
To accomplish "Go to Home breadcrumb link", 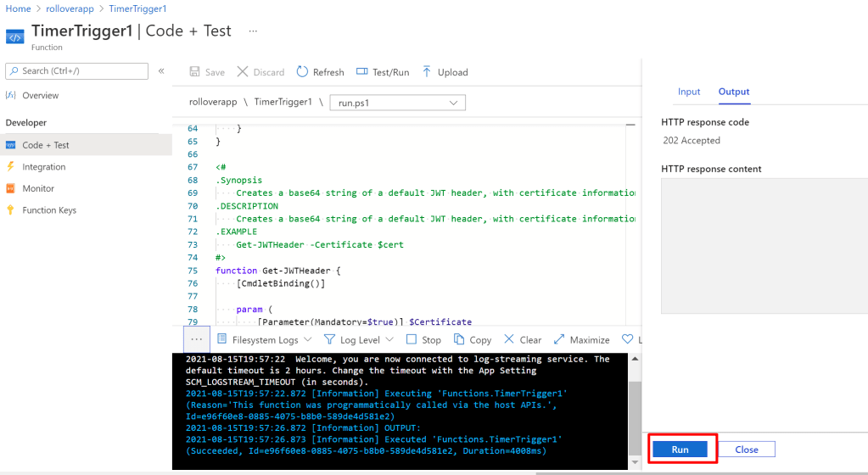I will click(x=19, y=8).
